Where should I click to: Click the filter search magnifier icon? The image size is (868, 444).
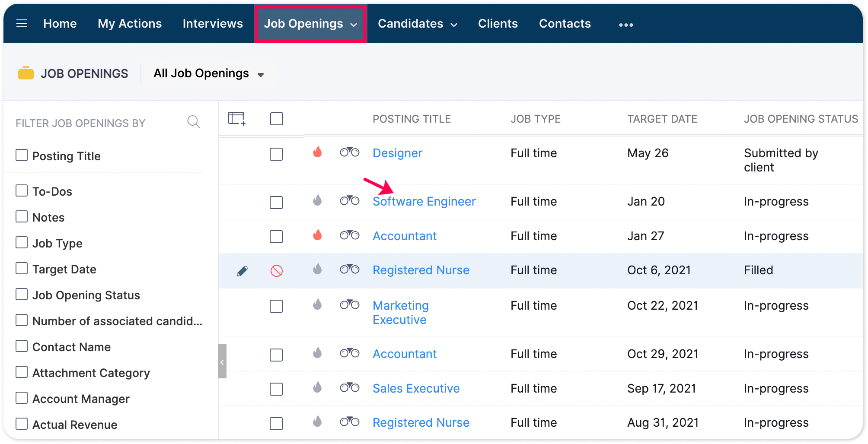(x=193, y=122)
